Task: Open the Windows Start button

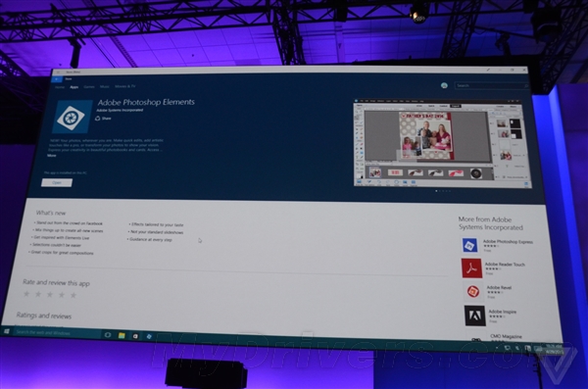Action: [7, 331]
